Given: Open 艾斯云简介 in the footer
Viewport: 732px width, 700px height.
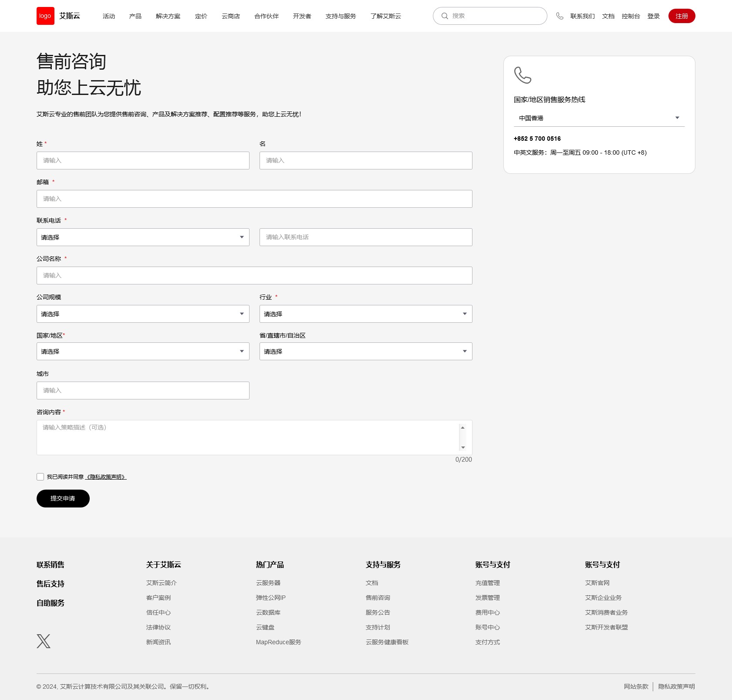Looking at the screenshot, I should pos(162,583).
